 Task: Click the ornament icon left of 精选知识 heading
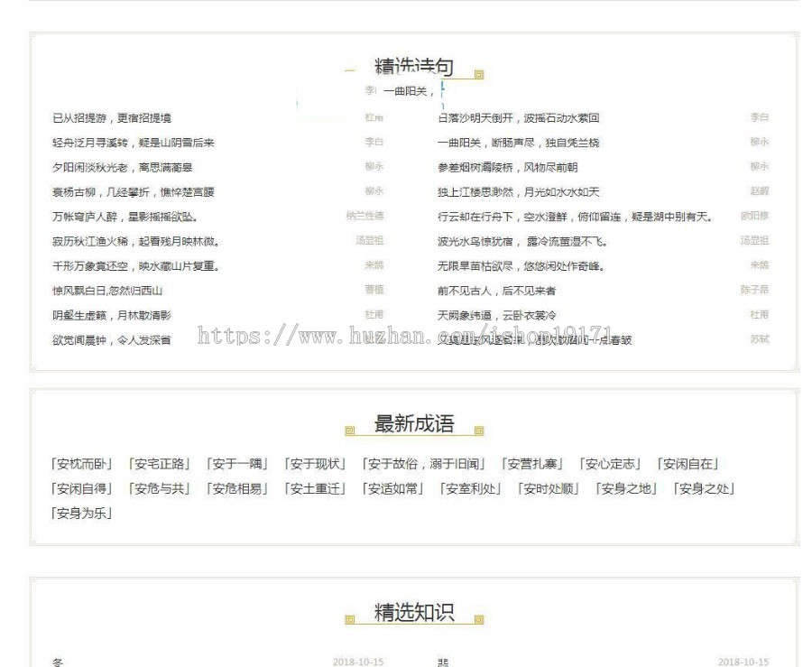(x=351, y=617)
